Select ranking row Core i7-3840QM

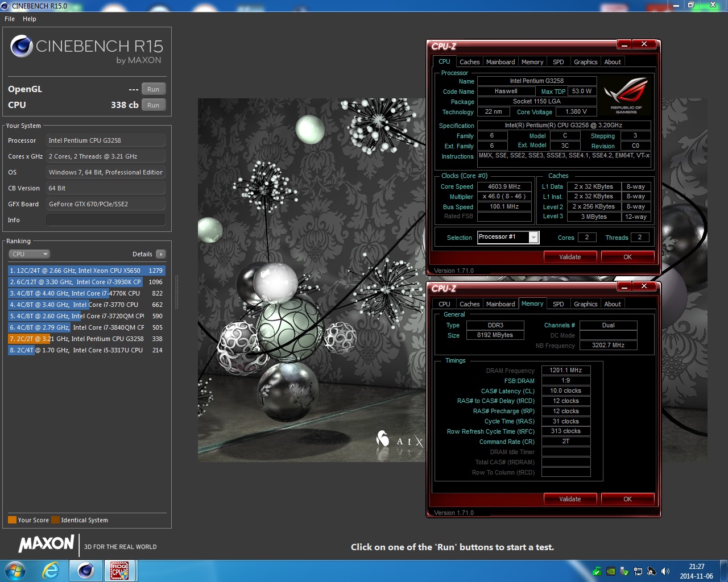(x=86, y=327)
